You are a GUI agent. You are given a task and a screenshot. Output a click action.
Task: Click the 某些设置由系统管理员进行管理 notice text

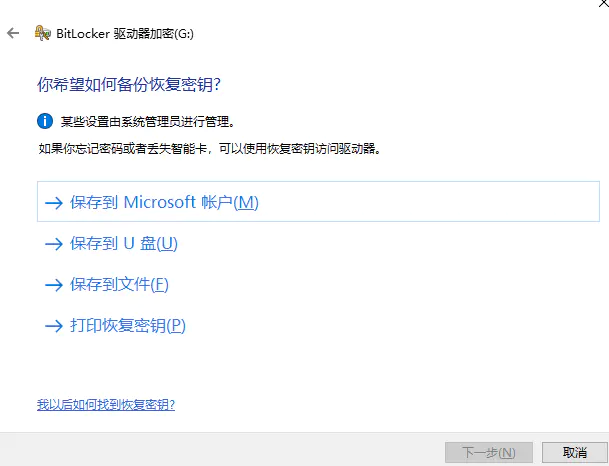(x=148, y=122)
